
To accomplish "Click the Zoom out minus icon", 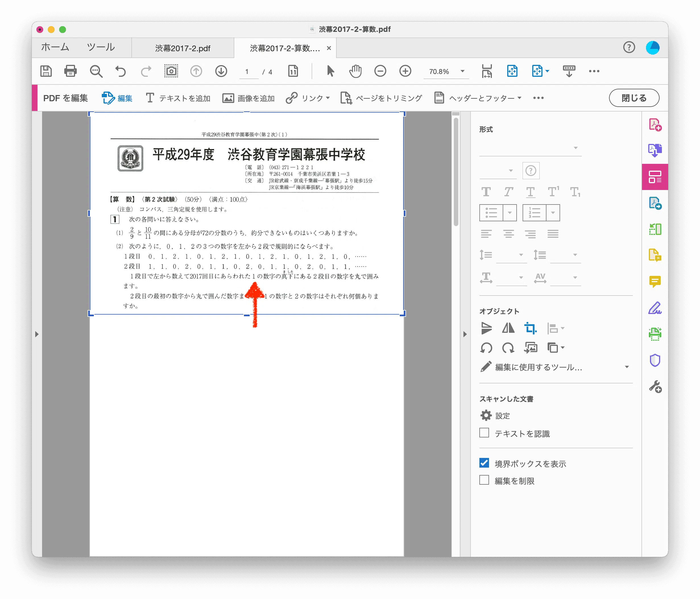I will [380, 71].
